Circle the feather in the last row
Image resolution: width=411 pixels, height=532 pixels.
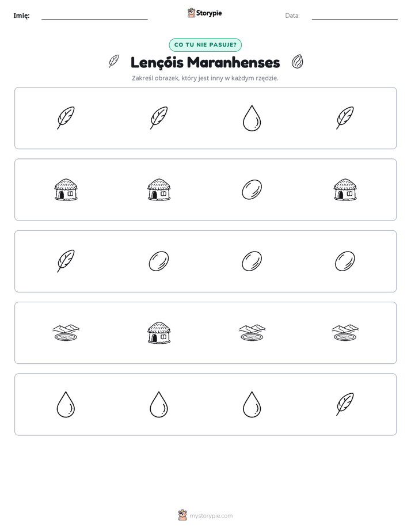coord(345,404)
